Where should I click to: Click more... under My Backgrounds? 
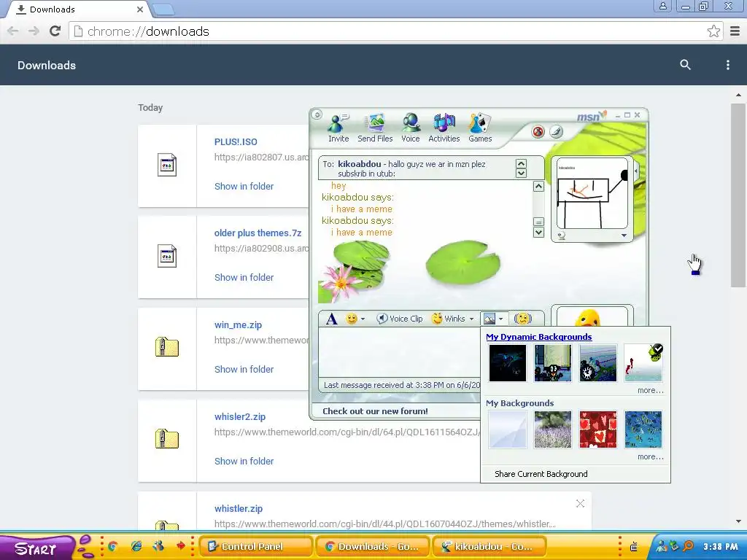pos(650,456)
